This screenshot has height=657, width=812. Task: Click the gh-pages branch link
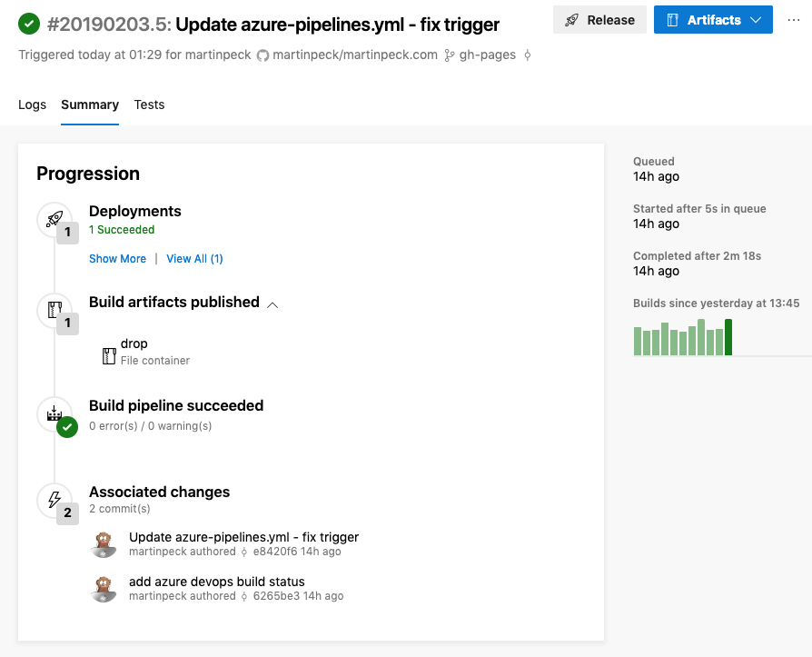pos(488,55)
